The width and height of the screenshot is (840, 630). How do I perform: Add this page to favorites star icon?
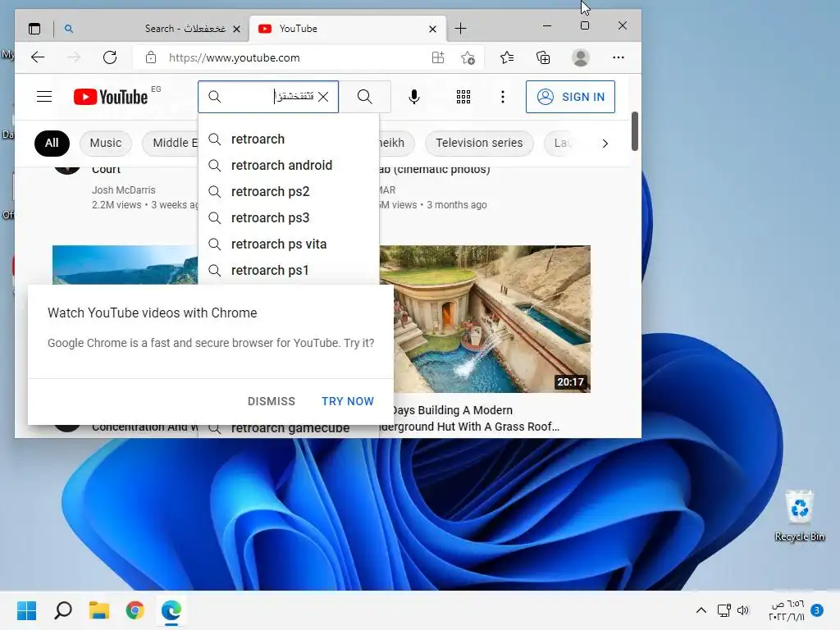pyautogui.click(x=468, y=57)
